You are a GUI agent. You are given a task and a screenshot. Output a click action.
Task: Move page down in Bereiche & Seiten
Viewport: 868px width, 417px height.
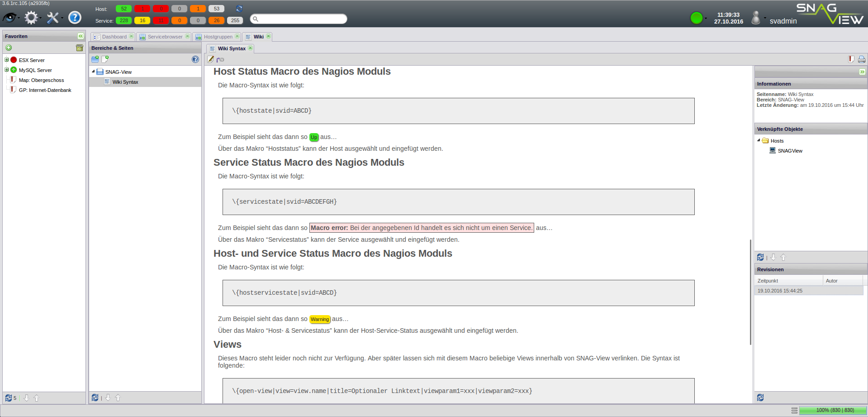tap(108, 398)
